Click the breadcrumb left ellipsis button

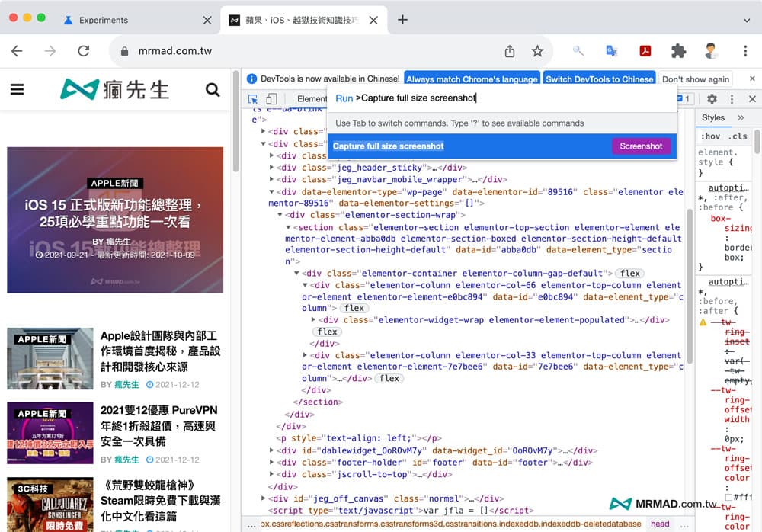point(251,524)
